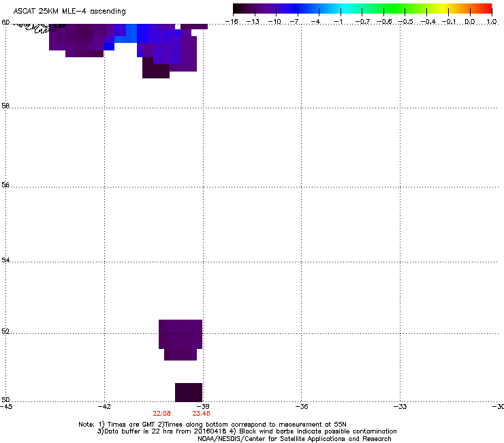Image resolution: width=504 pixels, height=443 pixels.
Task: Click the latitude label '60'
Action: pos(5,22)
